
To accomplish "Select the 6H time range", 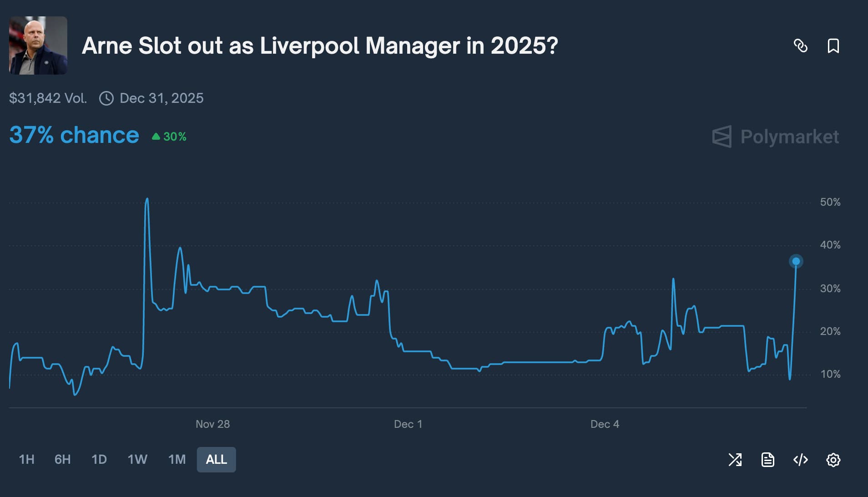I will click(x=62, y=460).
